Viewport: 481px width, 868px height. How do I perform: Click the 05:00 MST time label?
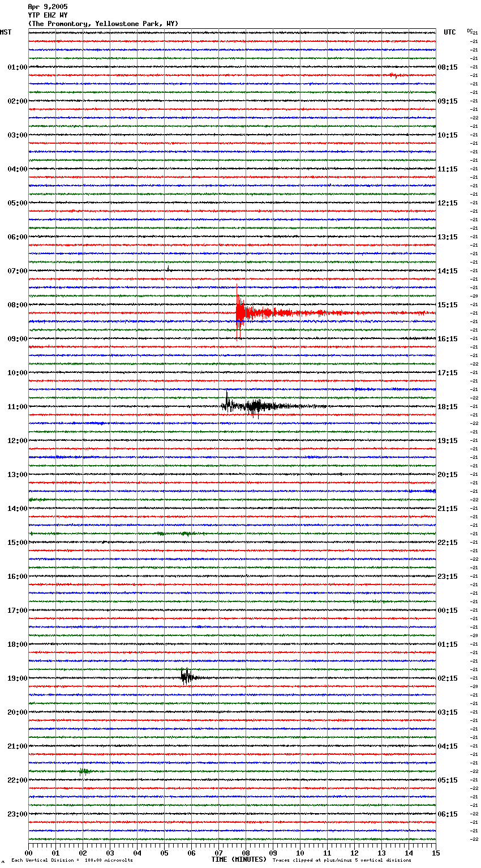pyautogui.click(x=17, y=203)
